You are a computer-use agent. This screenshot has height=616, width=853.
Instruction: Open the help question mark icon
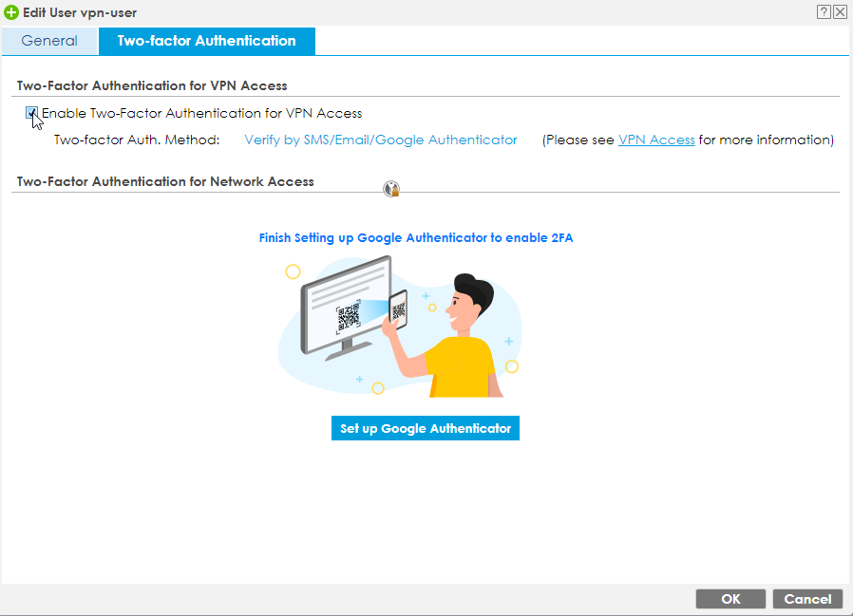click(824, 11)
